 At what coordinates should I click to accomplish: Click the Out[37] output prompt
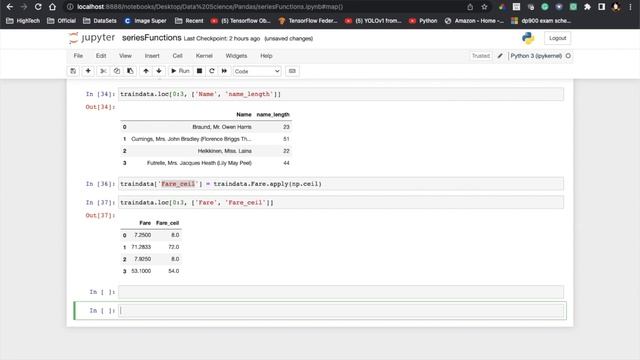coord(100,216)
